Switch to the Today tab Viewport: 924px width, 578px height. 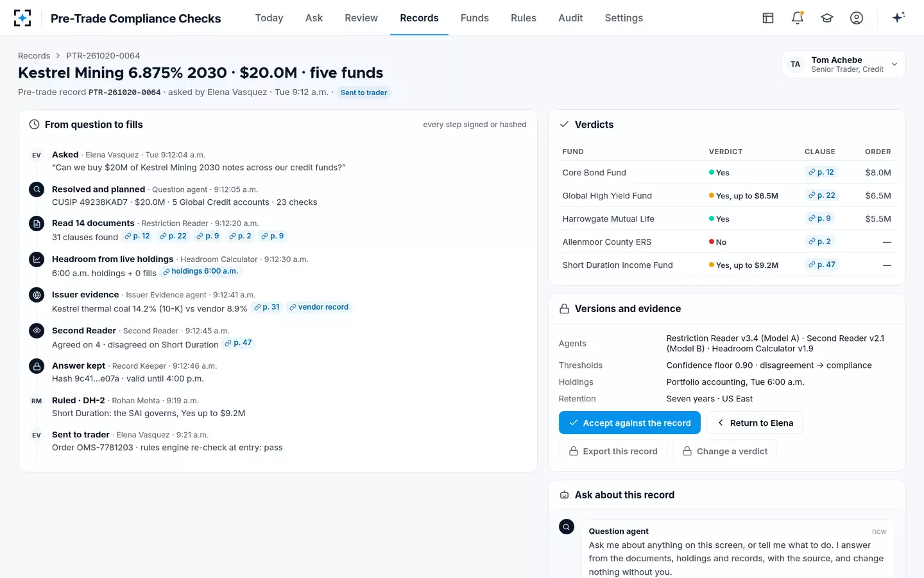pos(269,18)
